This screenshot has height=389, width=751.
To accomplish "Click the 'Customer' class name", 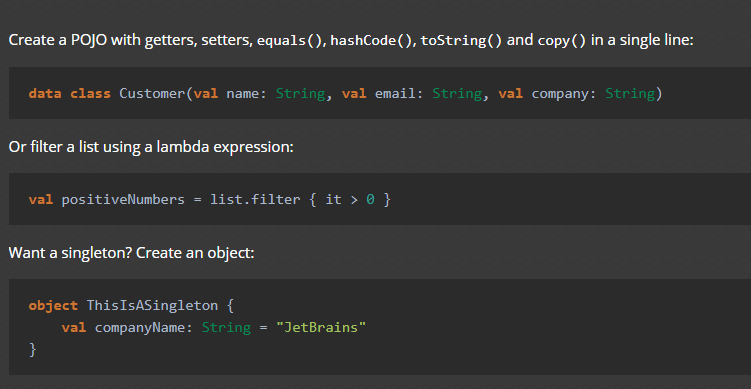I will pyautogui.click(x=152, y=93).
